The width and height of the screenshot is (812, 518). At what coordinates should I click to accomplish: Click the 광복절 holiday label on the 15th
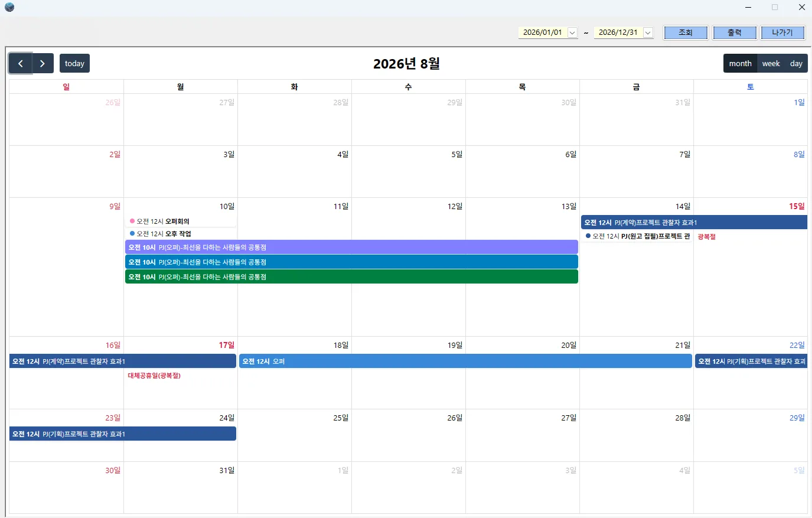coord(706,237)
